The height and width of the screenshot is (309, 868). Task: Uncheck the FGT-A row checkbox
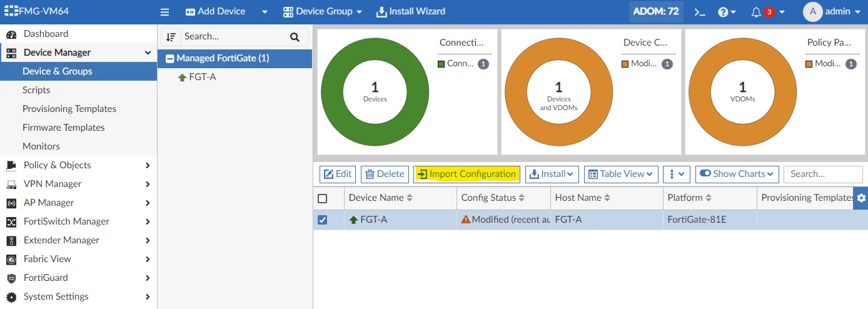coord(323,220)
